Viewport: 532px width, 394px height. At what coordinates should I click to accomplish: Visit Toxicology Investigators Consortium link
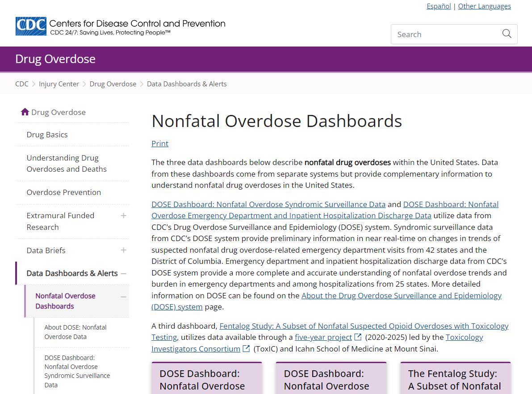[x=196, y=349]
